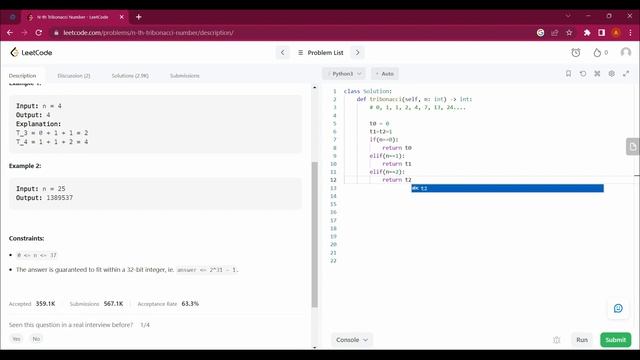The image size is (640, 360).
Task: Switch to the Solutions tab
Action: point(130,76)
